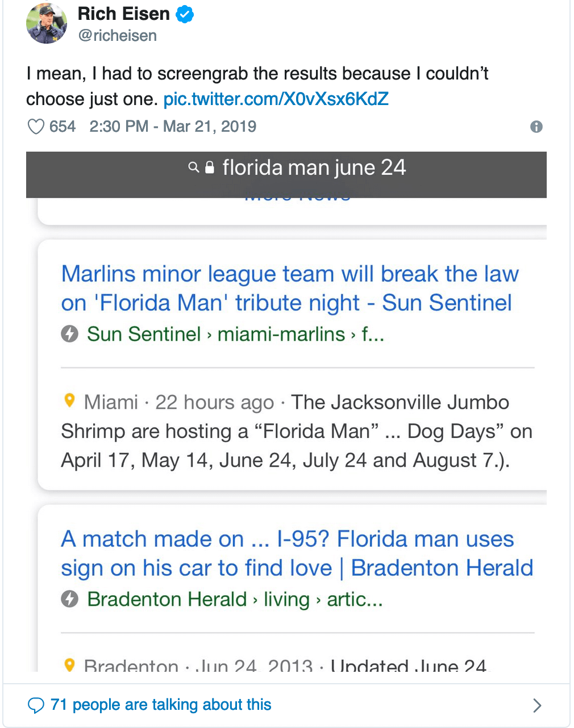Click the blue verified badge icon

tap(184, 14)
